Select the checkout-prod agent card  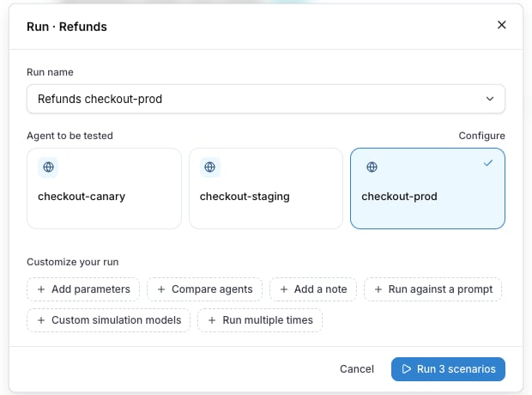click(427, 189)
